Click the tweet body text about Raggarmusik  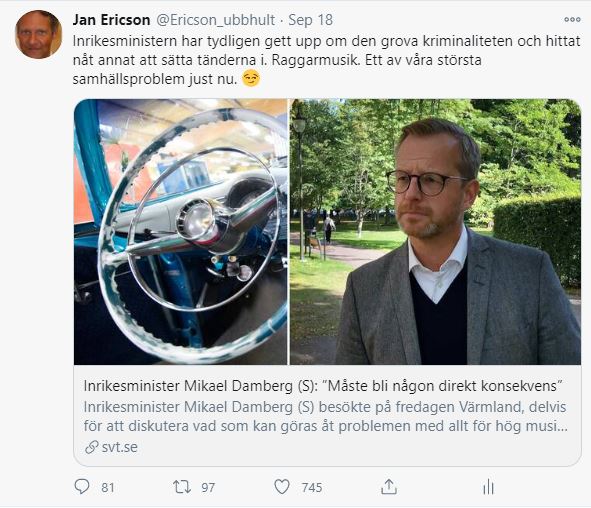point(326,60)
